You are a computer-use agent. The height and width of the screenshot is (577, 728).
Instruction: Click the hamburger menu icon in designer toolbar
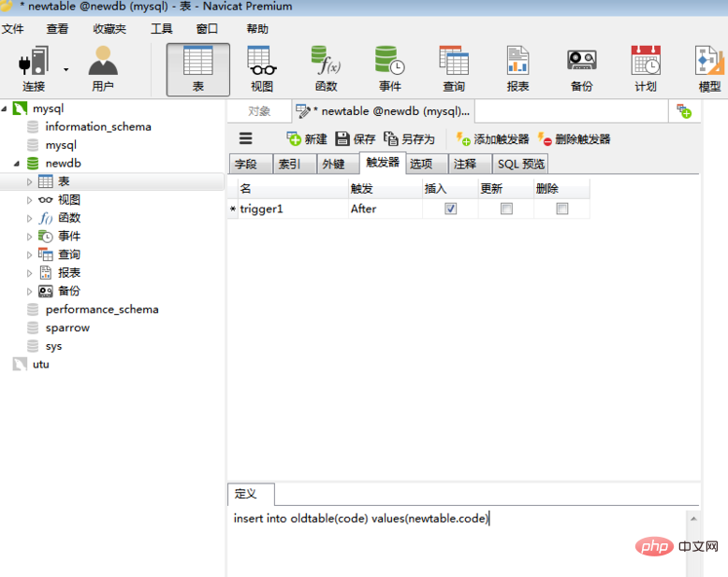pos(245,138)
